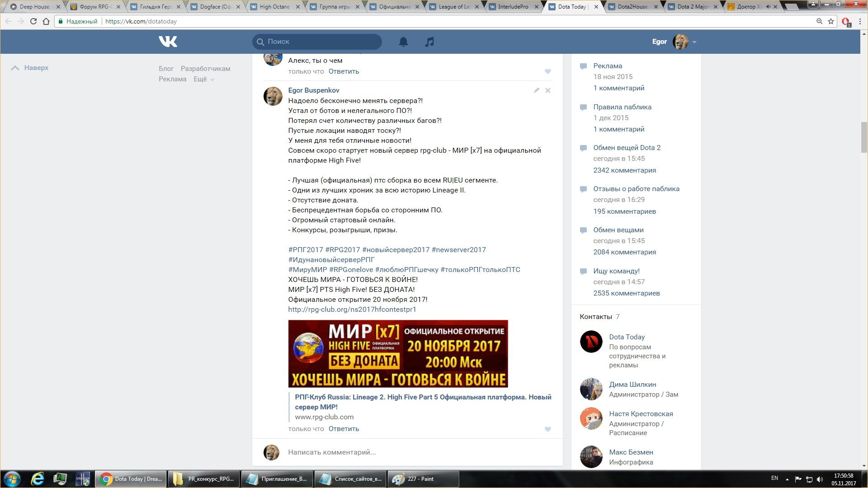Open the music note icon
Screen dimensions: 868x488
tap(429, 42)
